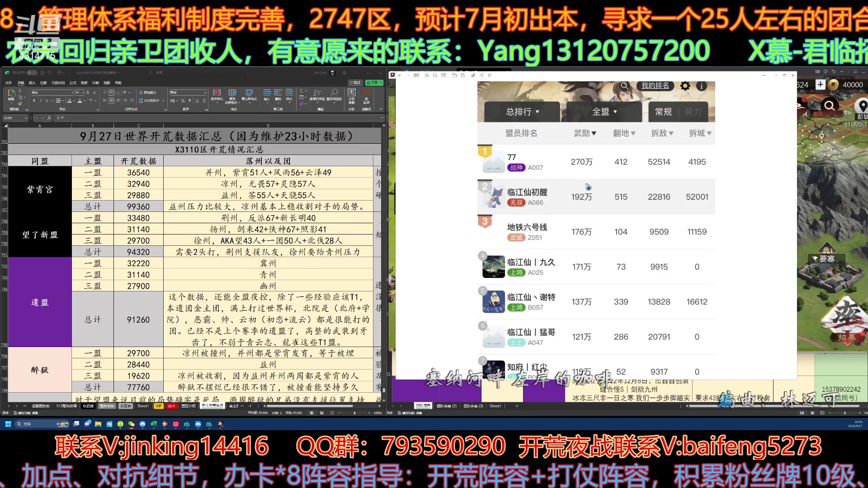
Task: Open the Name Box dropdown
Action: click(26, 118)
